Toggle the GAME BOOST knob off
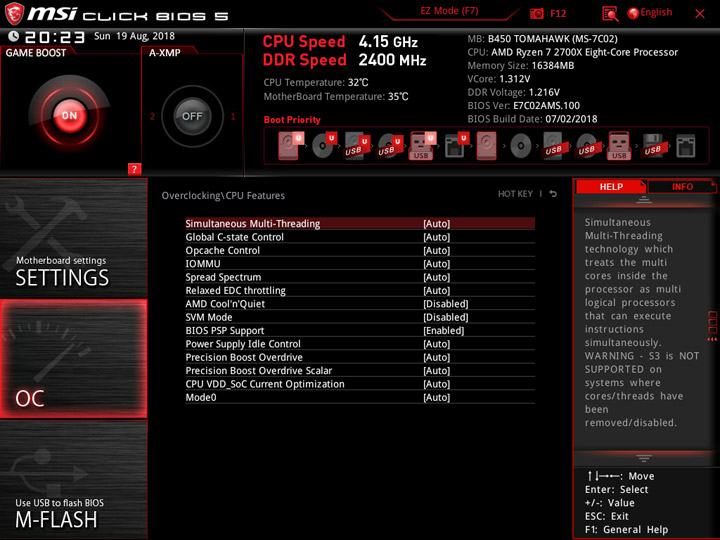The height and width of the screenshot is (540, 720). [x=69, y=116]
